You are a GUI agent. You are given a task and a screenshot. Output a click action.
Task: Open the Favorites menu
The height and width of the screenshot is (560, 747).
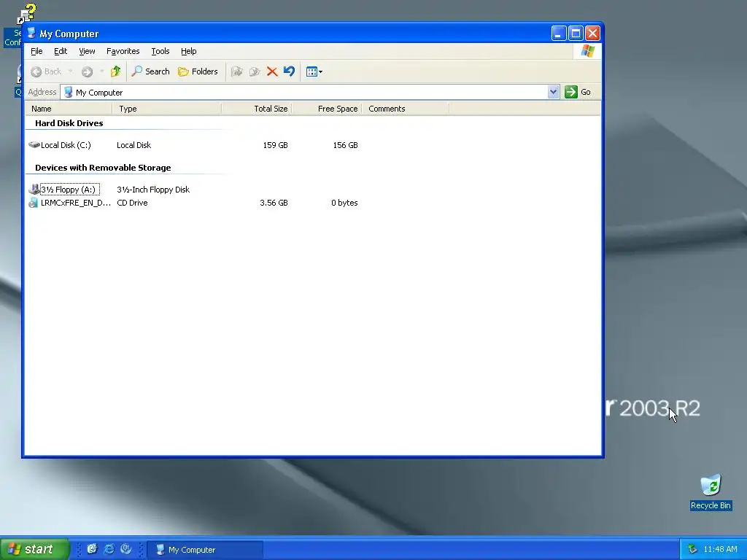tap(123, 51)
